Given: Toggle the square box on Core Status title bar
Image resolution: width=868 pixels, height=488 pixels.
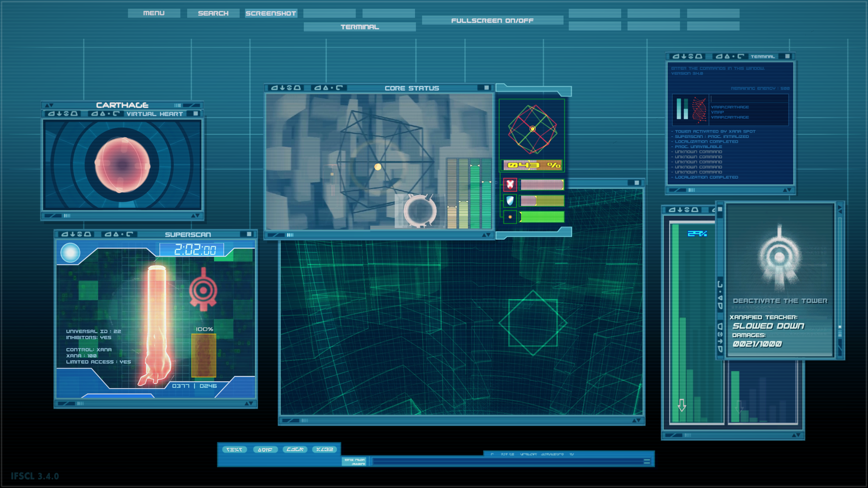Looking at the screenshot, I should 487,88.
